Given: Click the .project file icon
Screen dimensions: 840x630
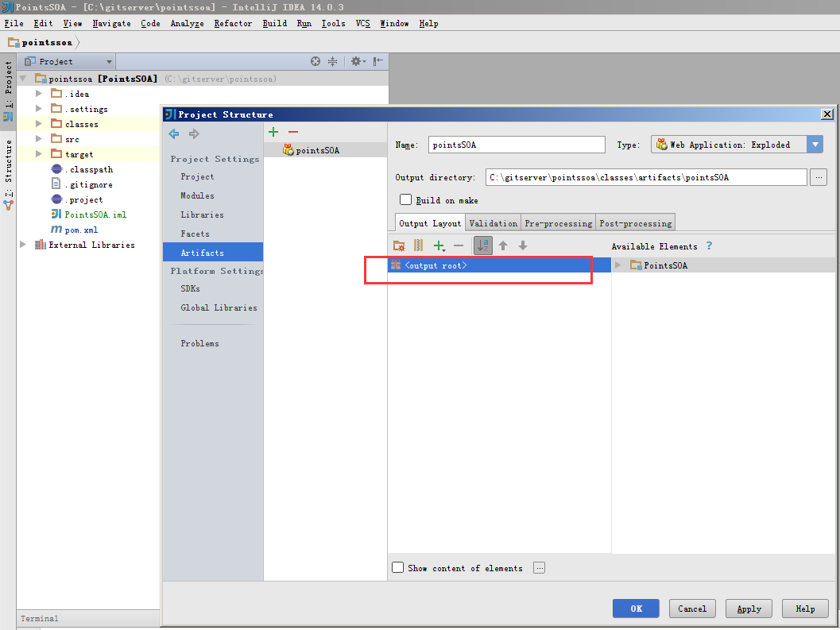Looking at the screenshot, I should [56, 199].
